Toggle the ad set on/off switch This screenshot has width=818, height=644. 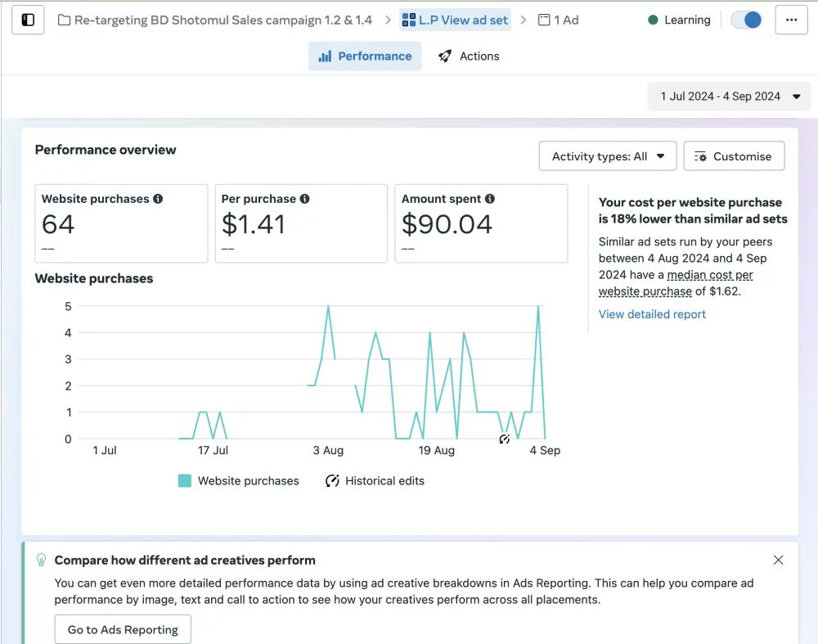tap(745, 20)
